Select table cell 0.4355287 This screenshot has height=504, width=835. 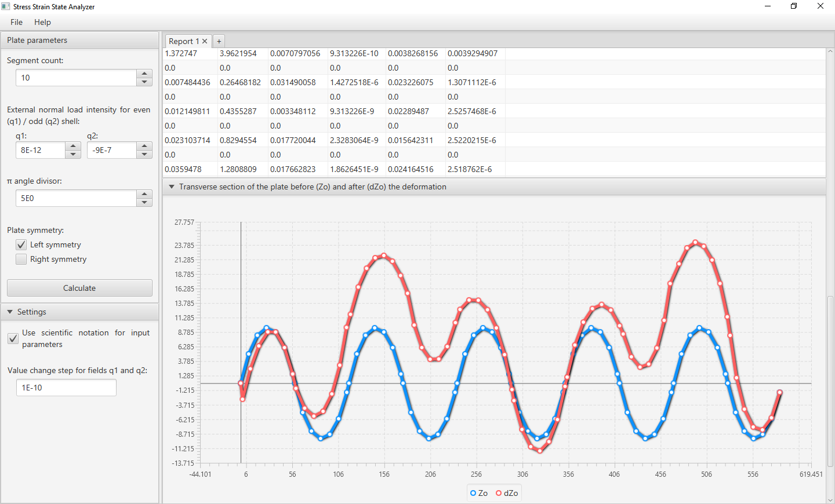pos(242,111)
